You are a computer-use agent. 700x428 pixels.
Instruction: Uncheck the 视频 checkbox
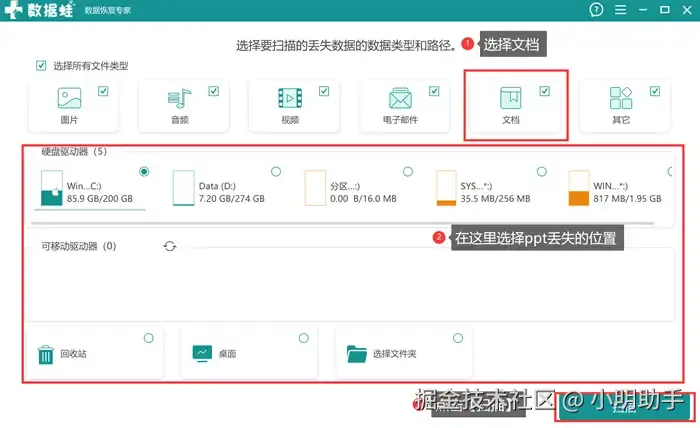pos(324,91)
